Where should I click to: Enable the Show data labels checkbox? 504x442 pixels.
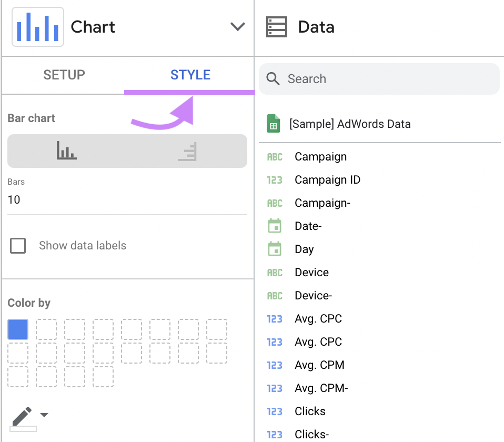click(x=18, y=245)
